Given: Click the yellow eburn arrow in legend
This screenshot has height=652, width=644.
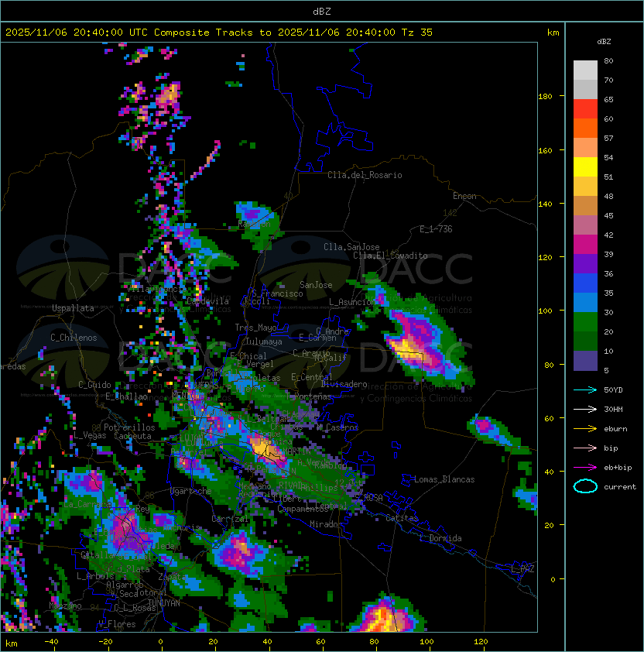Looking at the screenshot, I should pos(585,429).
